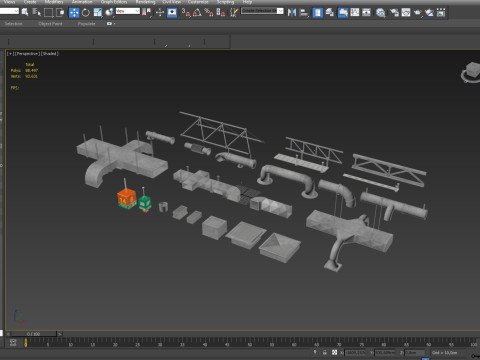
Task: Switch to the Object Paint ribbon tab
Action: coord(50,24)
